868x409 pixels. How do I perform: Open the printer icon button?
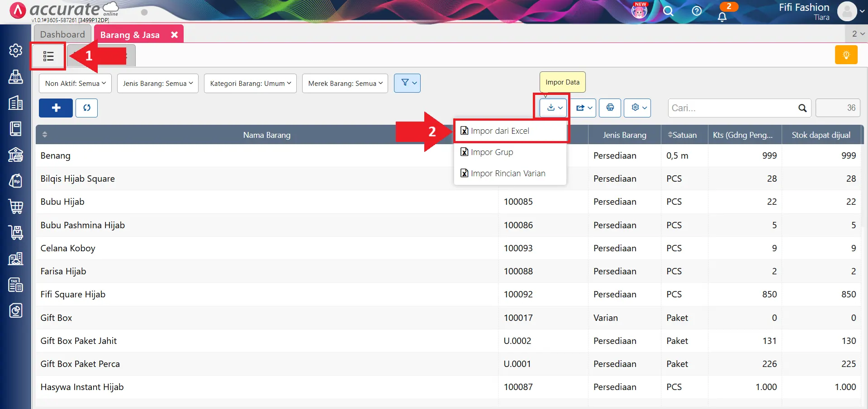pos(610,108)
